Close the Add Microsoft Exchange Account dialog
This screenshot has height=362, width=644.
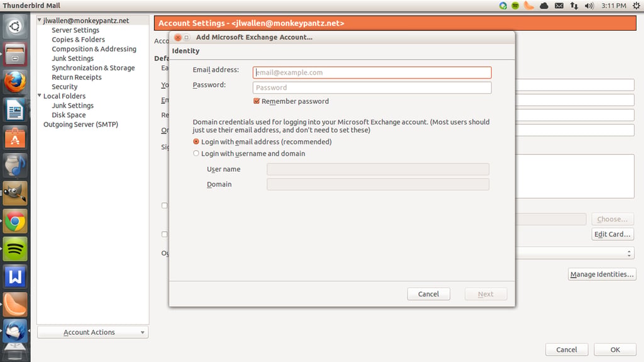click(x=178, y=37)
